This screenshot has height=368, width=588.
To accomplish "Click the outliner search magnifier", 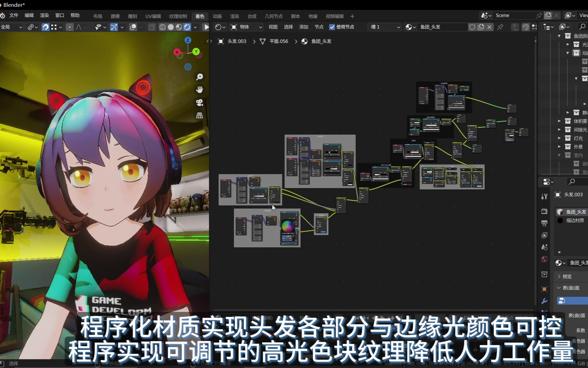I will coord(582,27).
